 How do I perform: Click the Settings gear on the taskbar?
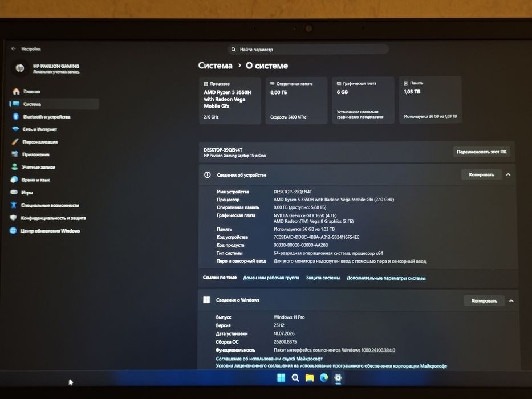coord(338,377)
